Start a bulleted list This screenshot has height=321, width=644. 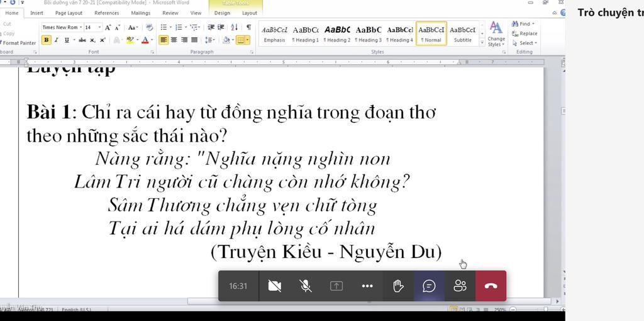pos(164,28)
